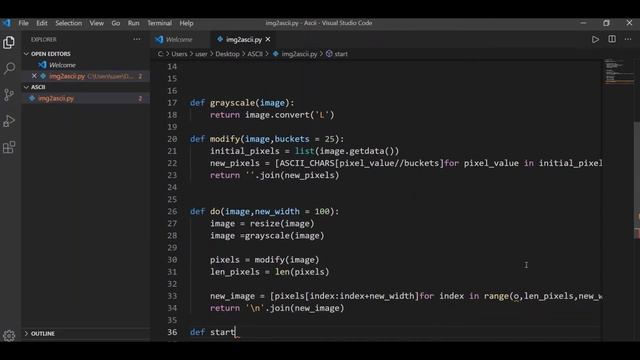Open the Run menu
This screenshot has width=640, height=360.
(x=133, y=23)
